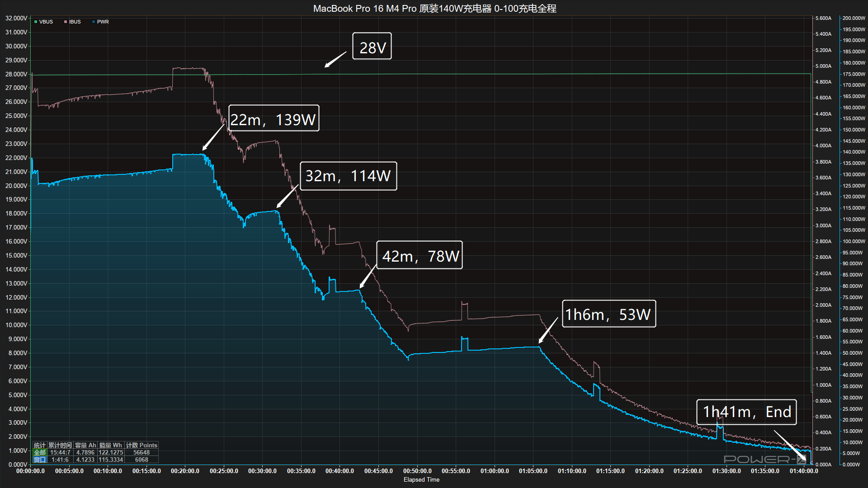Toggle the PWR series label in legend
This screenshot has height=488, width=868.
(103, 22)
